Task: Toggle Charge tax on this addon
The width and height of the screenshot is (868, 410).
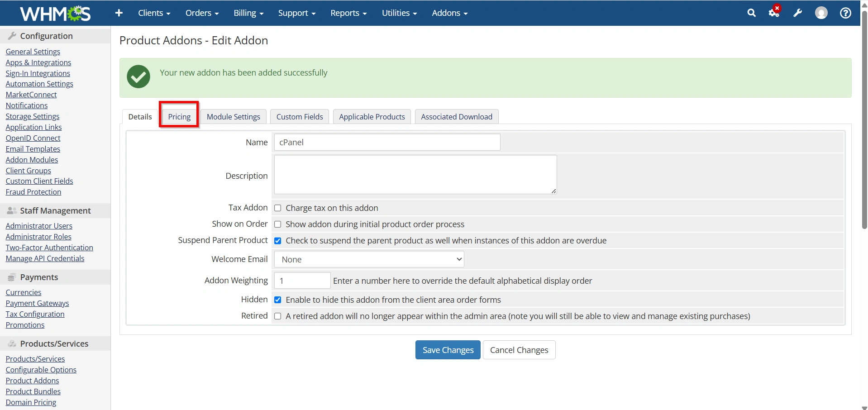Action: coord(278,208)
